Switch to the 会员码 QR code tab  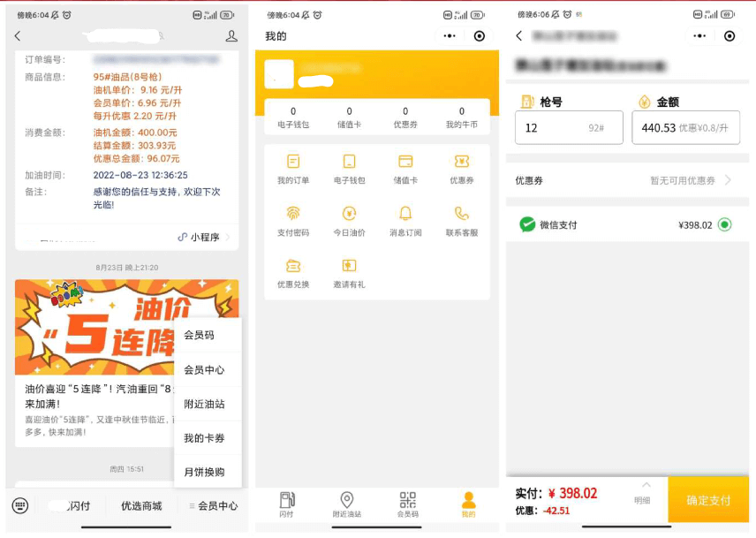[407, 504]
